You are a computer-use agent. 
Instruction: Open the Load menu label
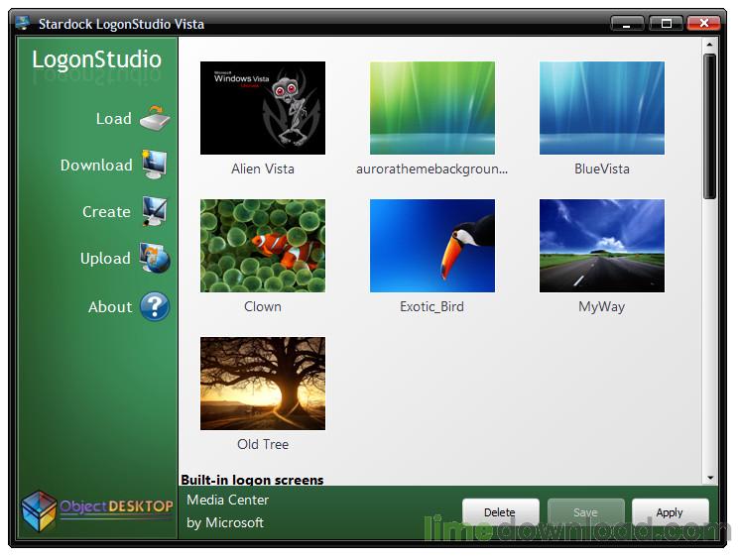point(114,119)
